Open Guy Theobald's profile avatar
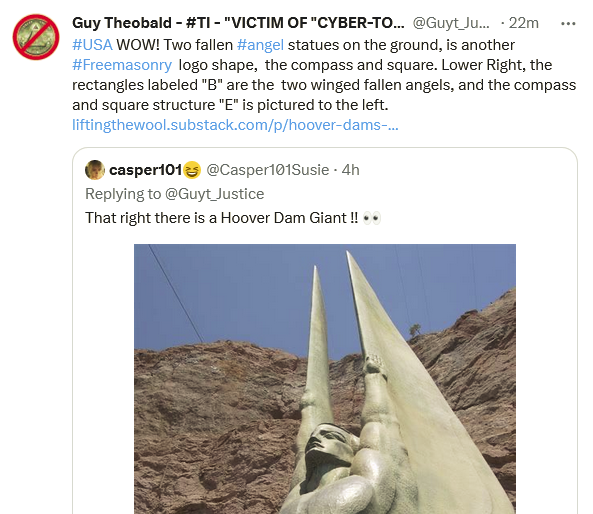 (x=36, y=37)
